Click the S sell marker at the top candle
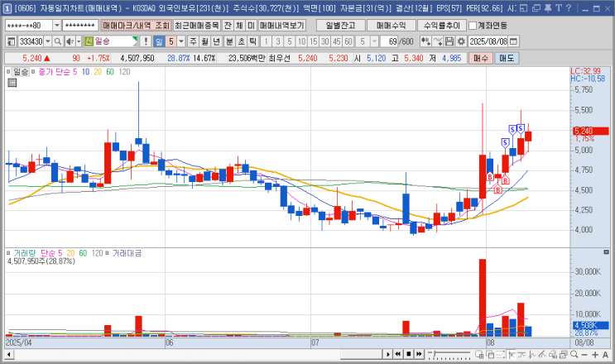 tap(520, 128)
